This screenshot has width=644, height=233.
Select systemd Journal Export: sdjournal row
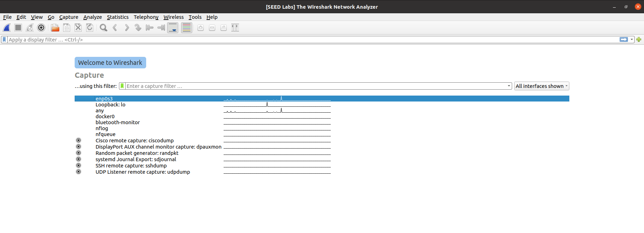322,159
